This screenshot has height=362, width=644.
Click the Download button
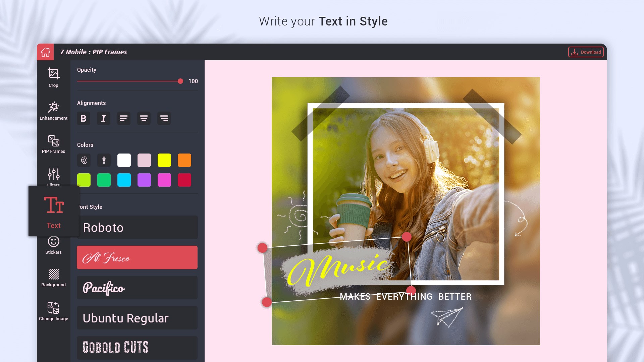(x=586, y=52)
